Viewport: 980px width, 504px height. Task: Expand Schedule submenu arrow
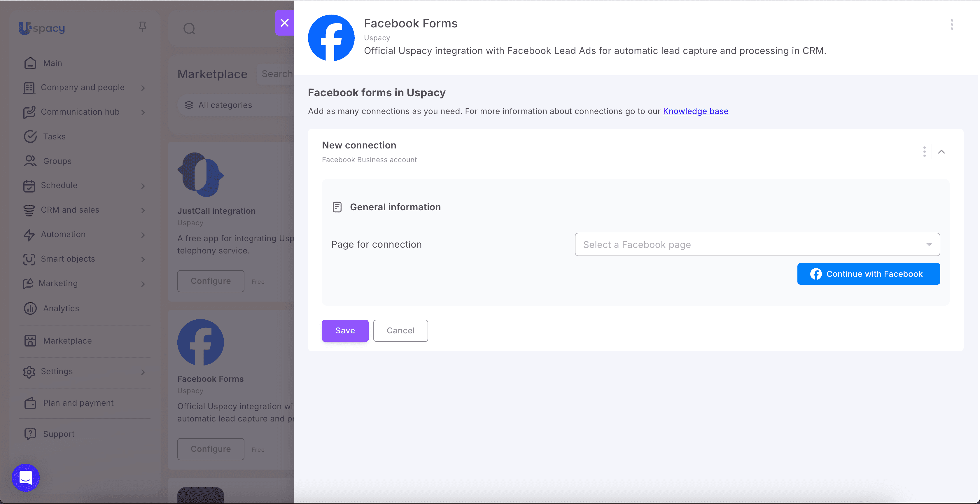(143, 186)
